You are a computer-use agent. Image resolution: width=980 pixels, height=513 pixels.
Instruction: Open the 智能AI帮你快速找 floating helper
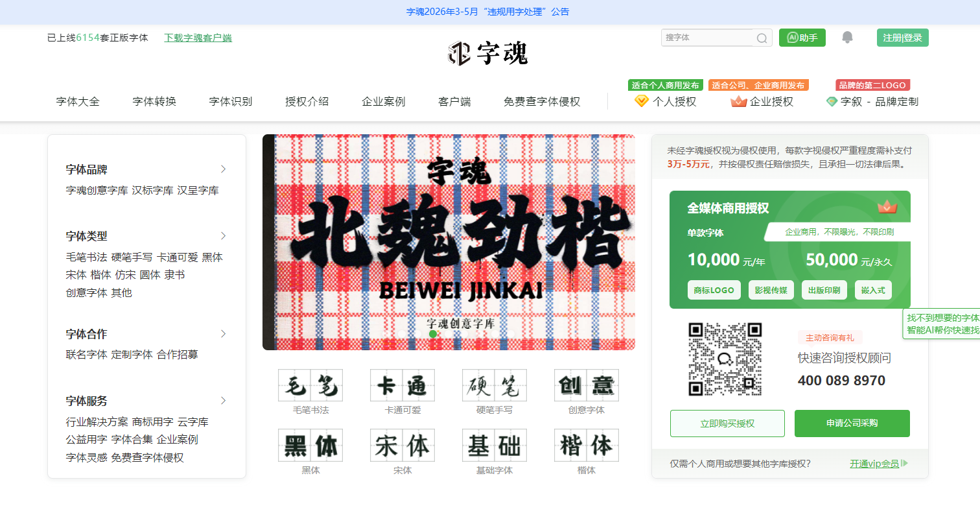(942, 324)
